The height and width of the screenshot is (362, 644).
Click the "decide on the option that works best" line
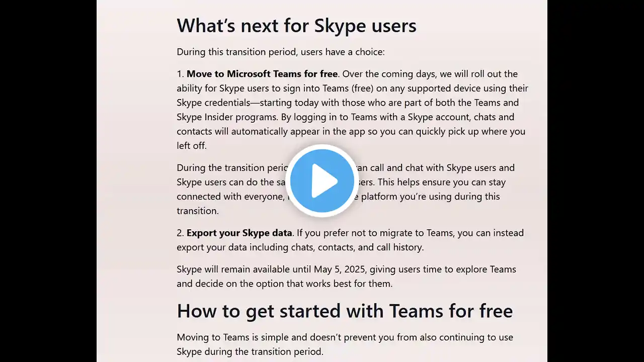pyautogui.click(x=284, y=284)
